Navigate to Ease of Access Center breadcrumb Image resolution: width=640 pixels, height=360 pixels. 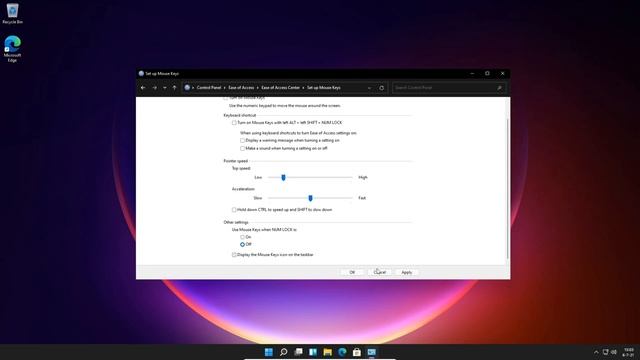pyautogui.click(x=280, y=88)
